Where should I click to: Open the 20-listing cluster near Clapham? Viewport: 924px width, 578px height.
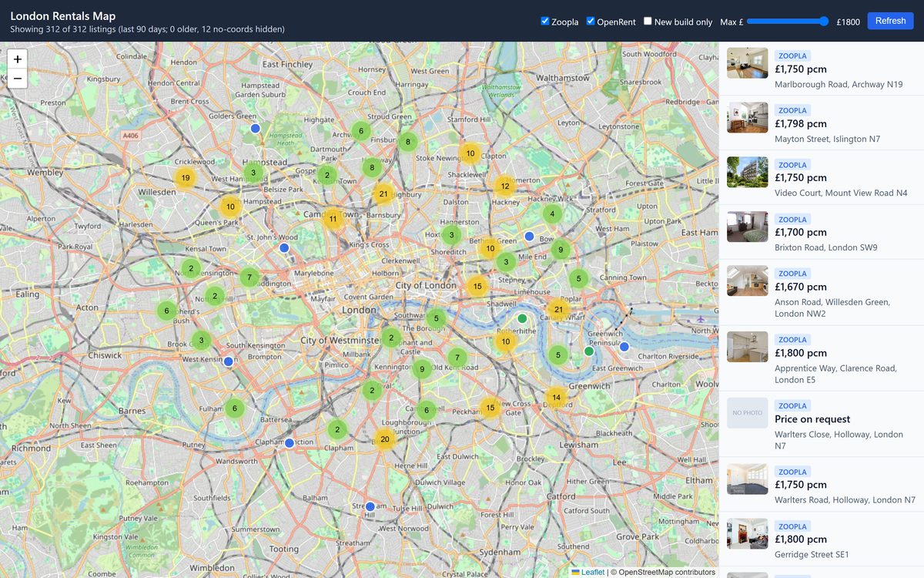point(385,439)
